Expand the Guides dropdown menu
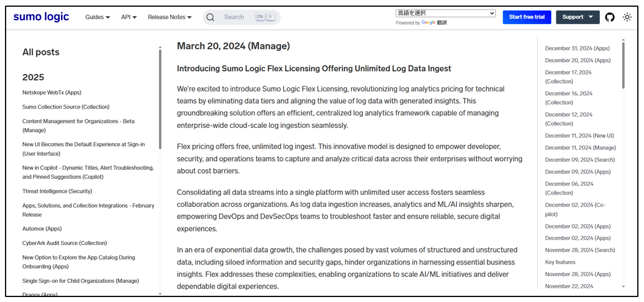The width and height of the screenshot is (644, 302). coord(97,17)
